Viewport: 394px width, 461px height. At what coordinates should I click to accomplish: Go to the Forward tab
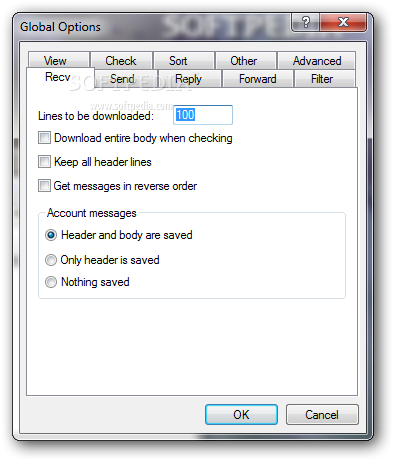257,79
